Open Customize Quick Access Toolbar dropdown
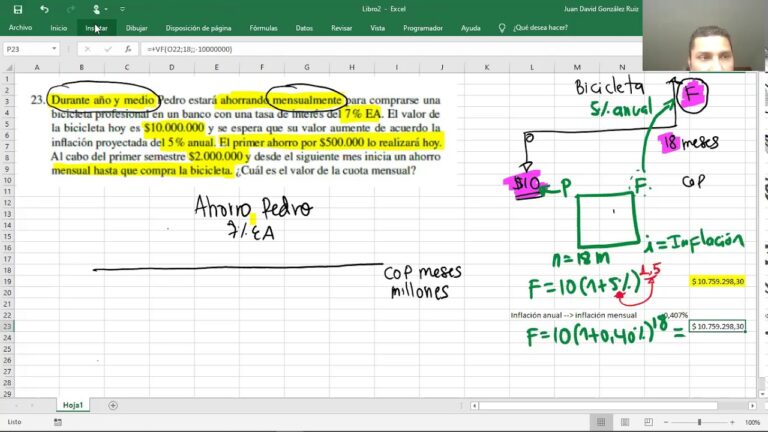 (x=122, y=9)
